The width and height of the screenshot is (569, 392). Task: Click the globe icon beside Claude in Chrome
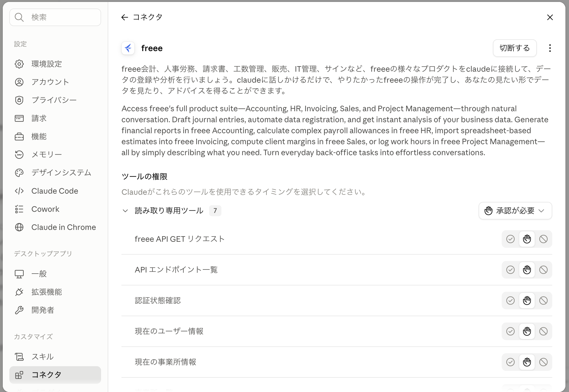[x=19, y=227]
